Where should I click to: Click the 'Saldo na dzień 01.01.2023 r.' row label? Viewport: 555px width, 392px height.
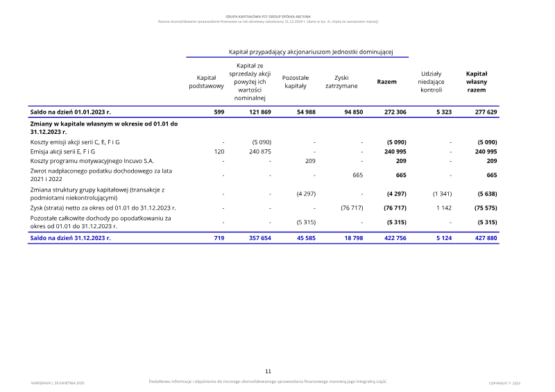[x=71, y=112]
